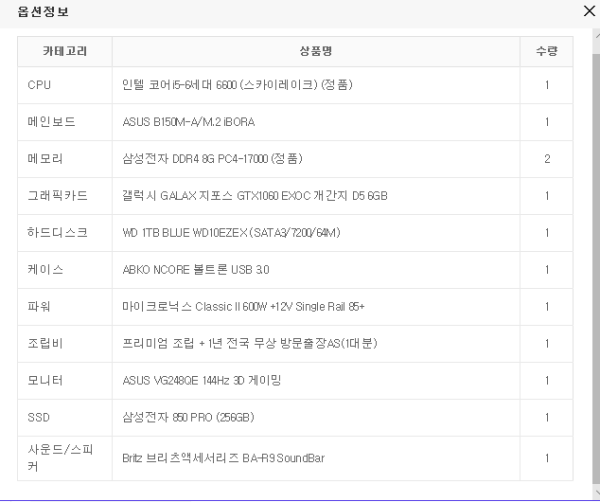Image resolution: width=600 pixels, height=502 pixels.
Task: Click the 상품명 column header
Action: pos(316,51)
